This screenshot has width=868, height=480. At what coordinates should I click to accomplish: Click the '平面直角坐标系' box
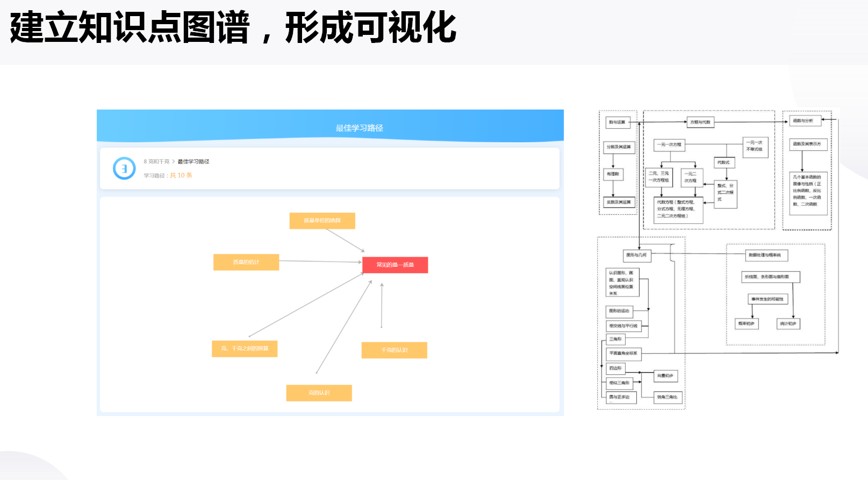point(623,354)
